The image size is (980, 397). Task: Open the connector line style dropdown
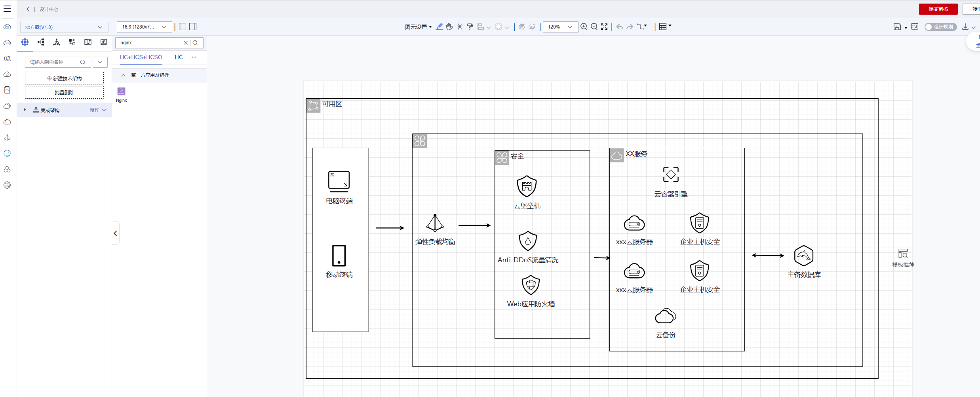tap(642, 27)
